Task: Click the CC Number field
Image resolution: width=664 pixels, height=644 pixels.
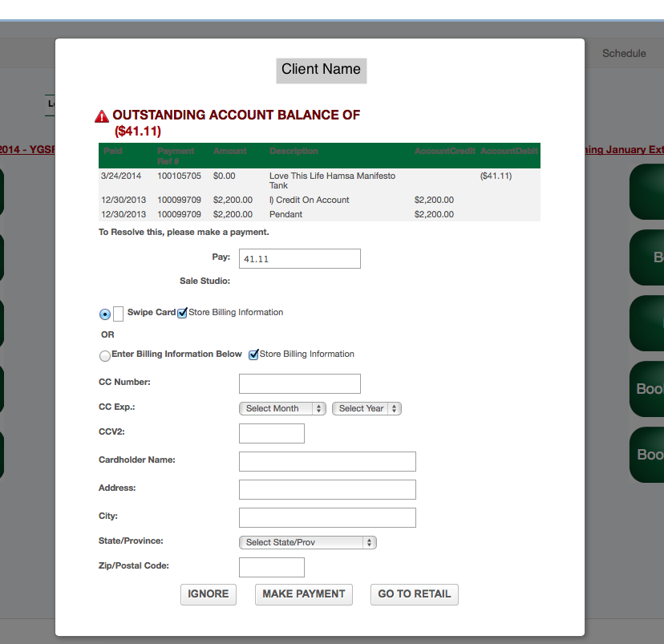Action: point(299,383)
